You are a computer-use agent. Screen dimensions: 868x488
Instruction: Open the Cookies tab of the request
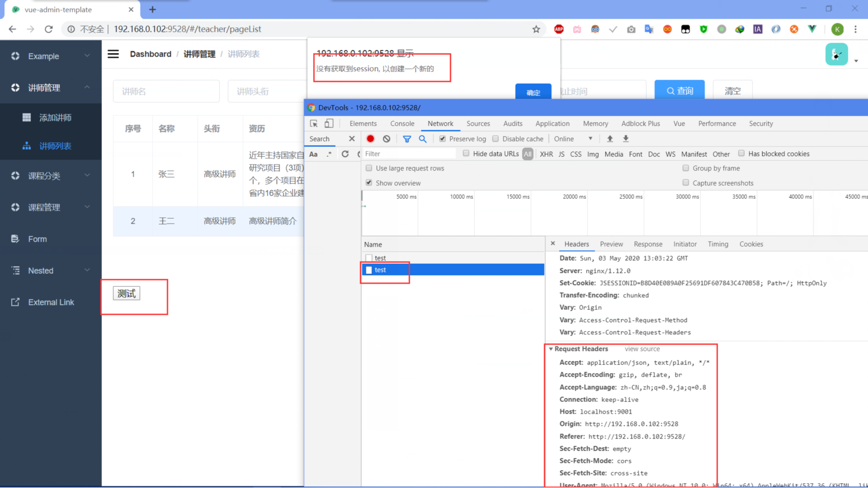tap(751, 243)
